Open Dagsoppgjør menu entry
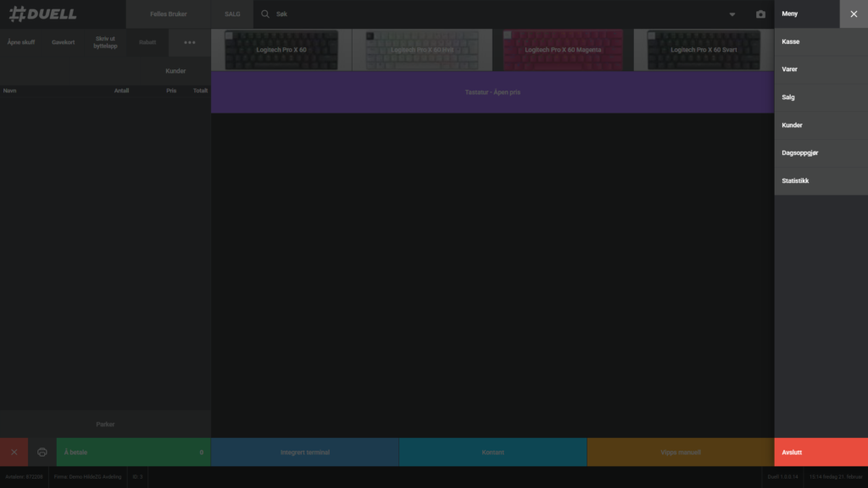The image size is (868, 488). pyautogui.click(x=821, y=153)
